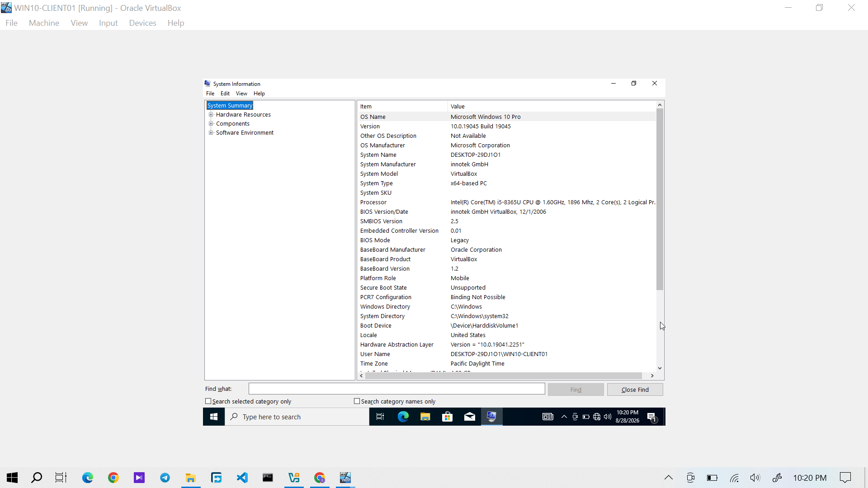The width and height of the screenshot is (868, 488).
Task: Select the BIOS Mode row
Action: (506, 240)
